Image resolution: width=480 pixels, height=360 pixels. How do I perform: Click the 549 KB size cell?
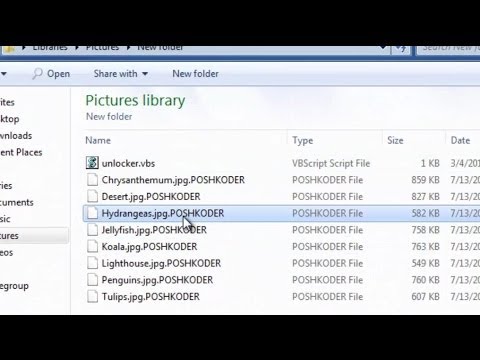click(425, 263)
